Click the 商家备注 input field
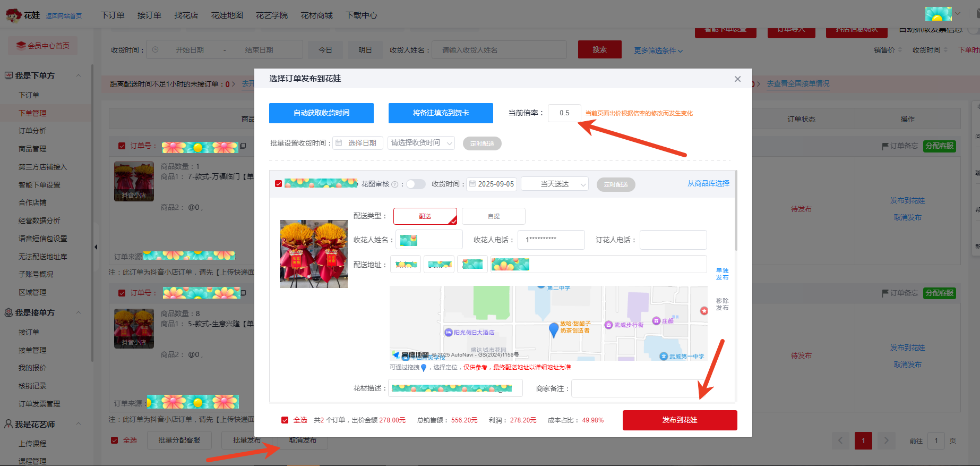The width and height of the screenshot is (980, 466). [639, 388]
